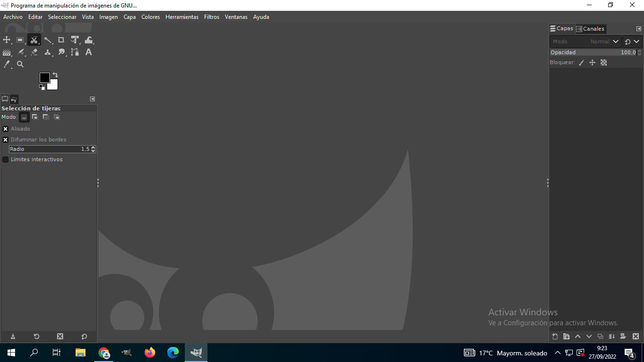Select the Warp Transform tool
This screenshot has width=644, height=362.
pos(89,40)
